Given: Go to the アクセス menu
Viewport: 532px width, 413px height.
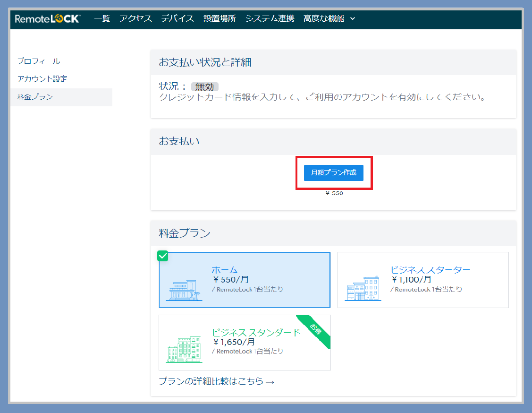Looking at the screenshot, I should [x=136, y=19].
